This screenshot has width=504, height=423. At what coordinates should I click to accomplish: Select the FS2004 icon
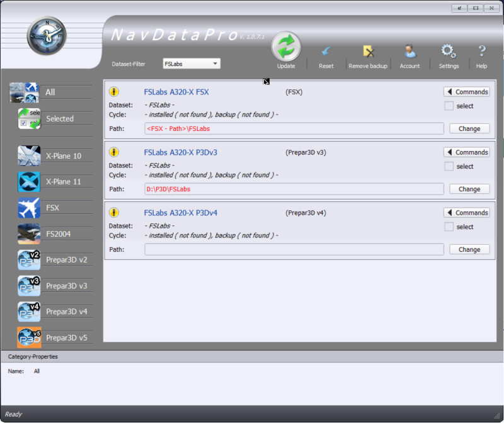click(x=29, y=234)
